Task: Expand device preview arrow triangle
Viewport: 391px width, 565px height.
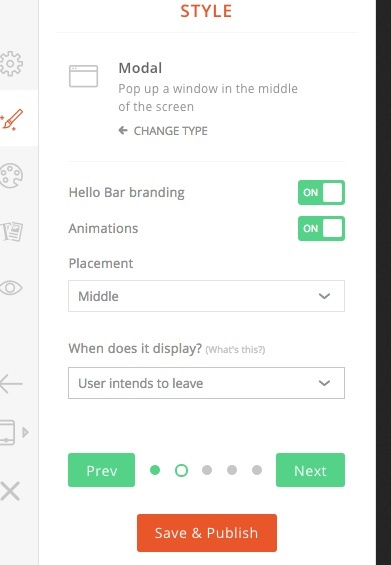Action: pos(25,432)
